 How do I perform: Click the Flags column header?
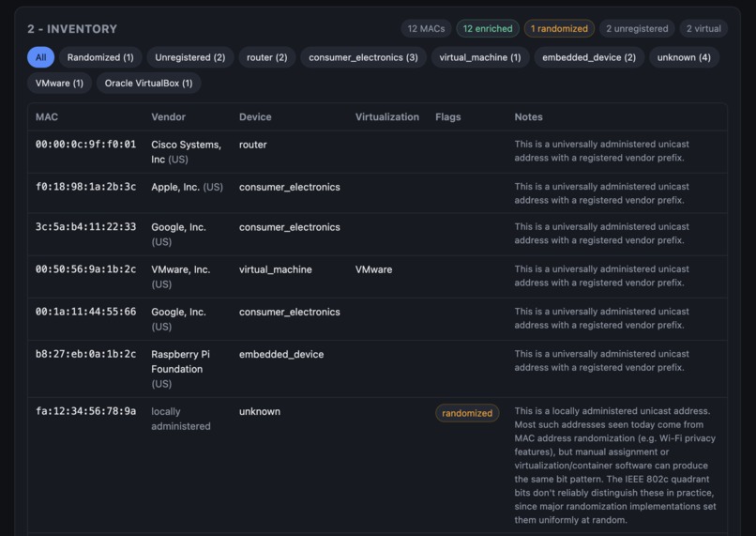448,116
